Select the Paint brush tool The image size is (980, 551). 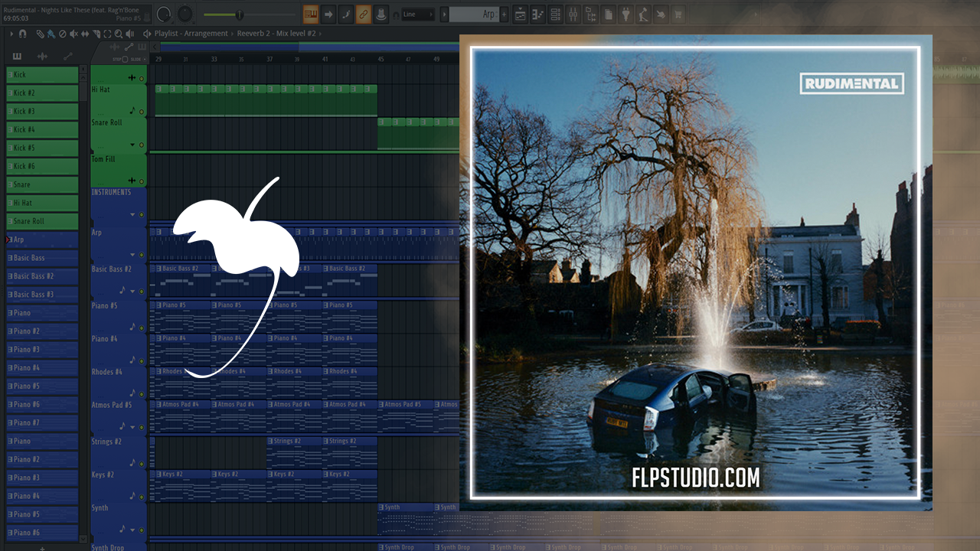click(x=51, y=34)
